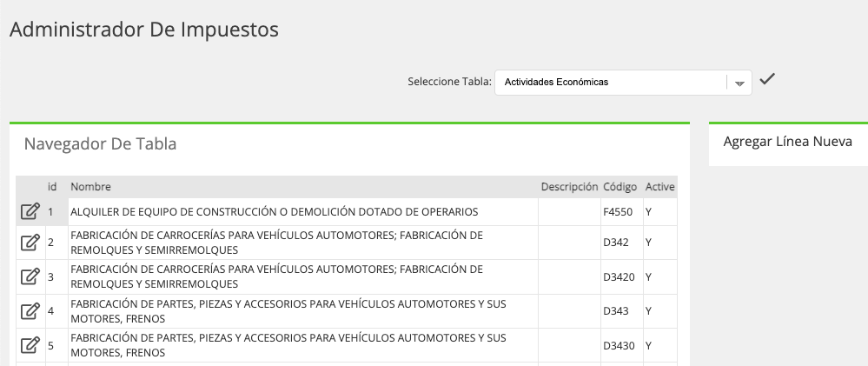
Task: Click Active value Y in row 3
Action: pos(648,276)
